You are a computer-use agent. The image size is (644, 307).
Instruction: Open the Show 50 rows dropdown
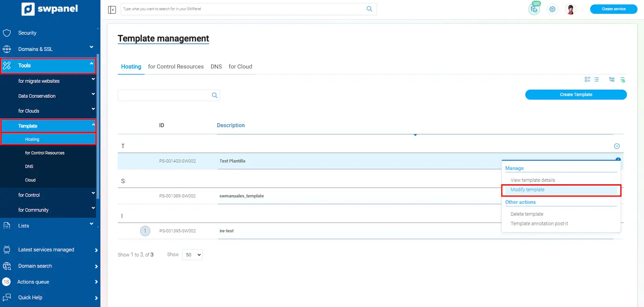pyautogui.click(x=192, y=255)
